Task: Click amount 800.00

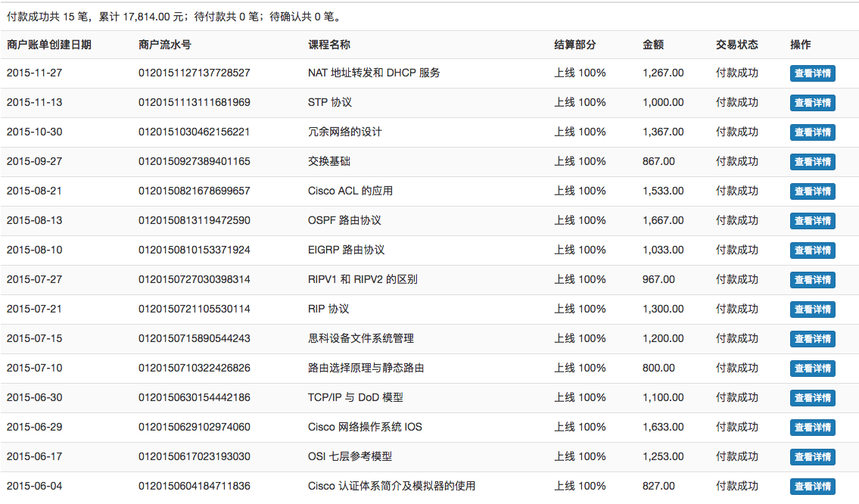Action: [658, 369]
